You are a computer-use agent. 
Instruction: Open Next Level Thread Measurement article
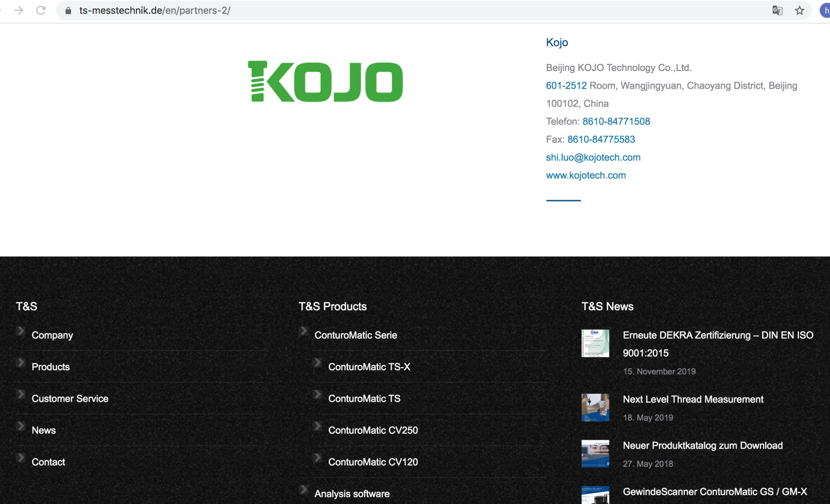[x=693, y=399]
